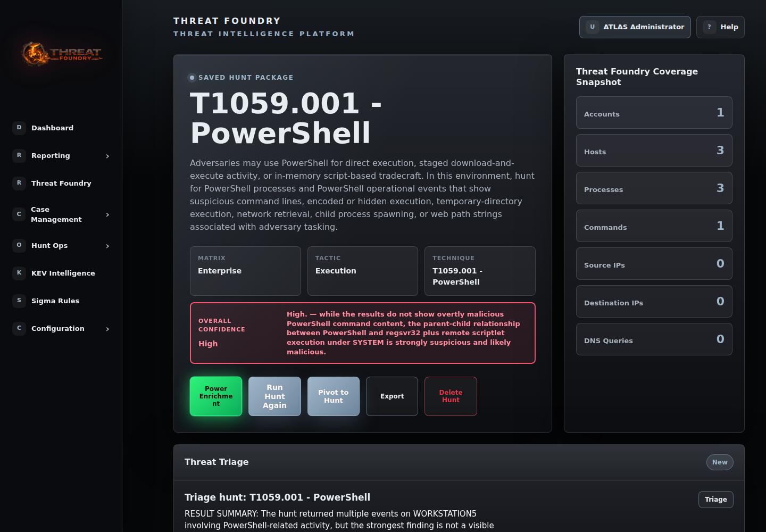Click the Triage button
The width and height of the screenshot is (766, 532).
pos(715,500)
